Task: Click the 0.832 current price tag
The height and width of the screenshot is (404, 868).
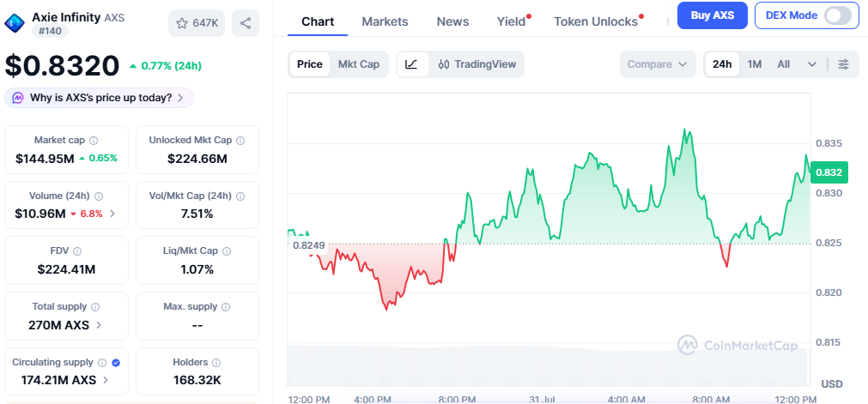Action: pos(829,172)
